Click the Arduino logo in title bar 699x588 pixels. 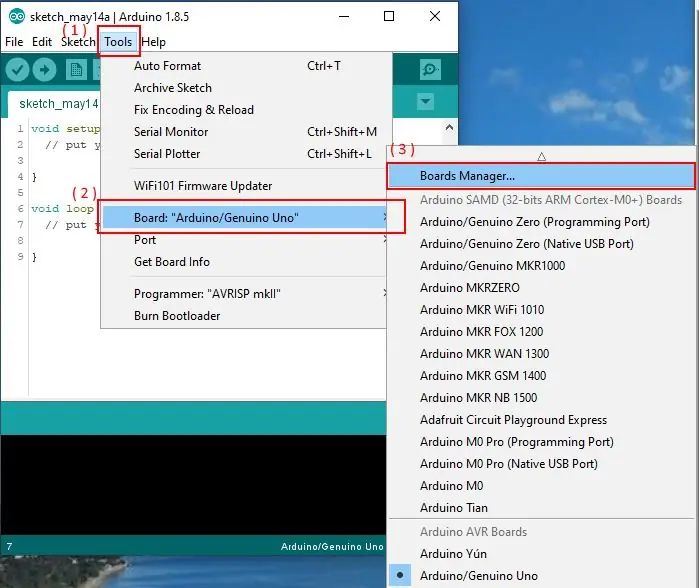[17, 16]
